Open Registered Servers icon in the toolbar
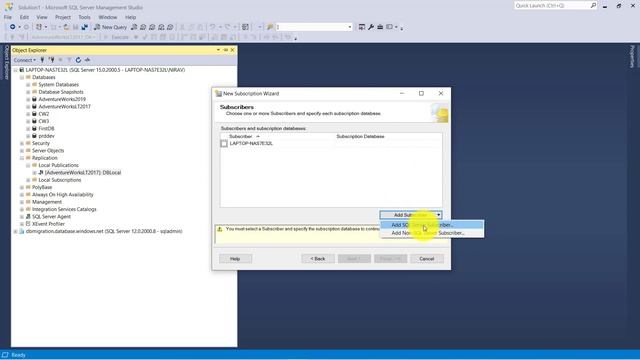This screenshot has height=360, width=640. click(x=362, y=27)
